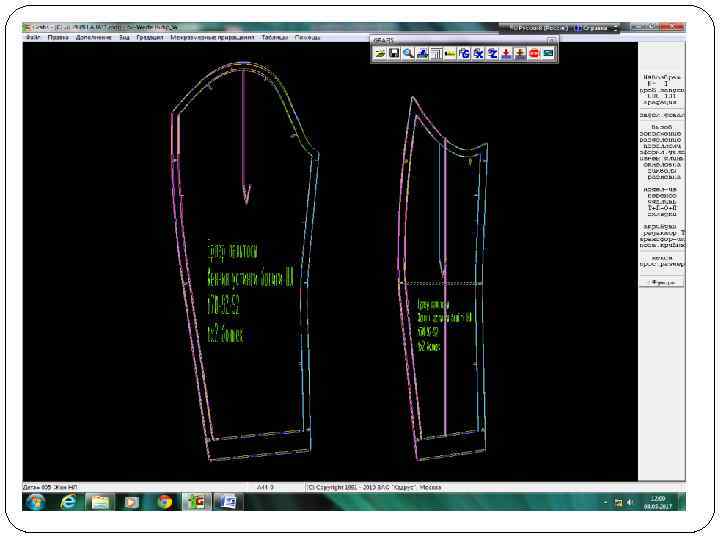Image resolution: width=720 pixels, height=540 pixels.
Task: Open the Градация menu
Action: (150, 37)
